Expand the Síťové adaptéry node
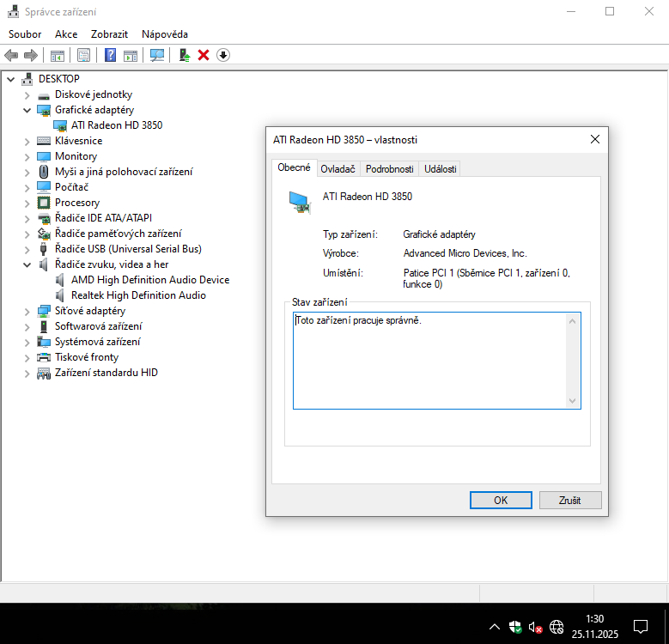 point(27,311)
